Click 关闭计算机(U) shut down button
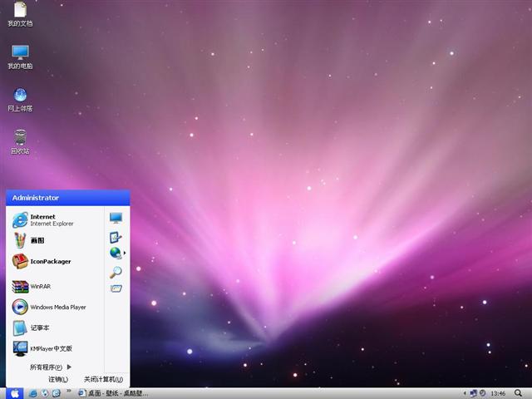Image resolution: width=532 pixels, height=399 pixels. 103,379
